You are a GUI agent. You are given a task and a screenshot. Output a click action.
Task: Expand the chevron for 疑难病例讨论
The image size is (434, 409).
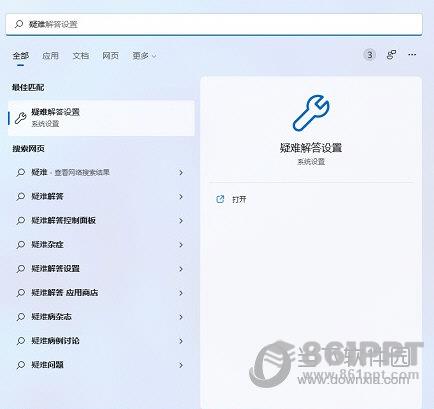click(181, 341)
